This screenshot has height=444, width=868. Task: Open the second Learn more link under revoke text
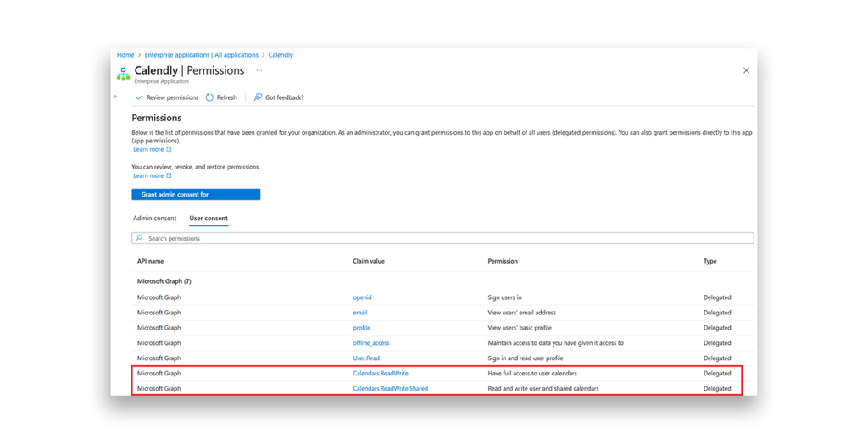pyautogui.click(x=153, y=176)
